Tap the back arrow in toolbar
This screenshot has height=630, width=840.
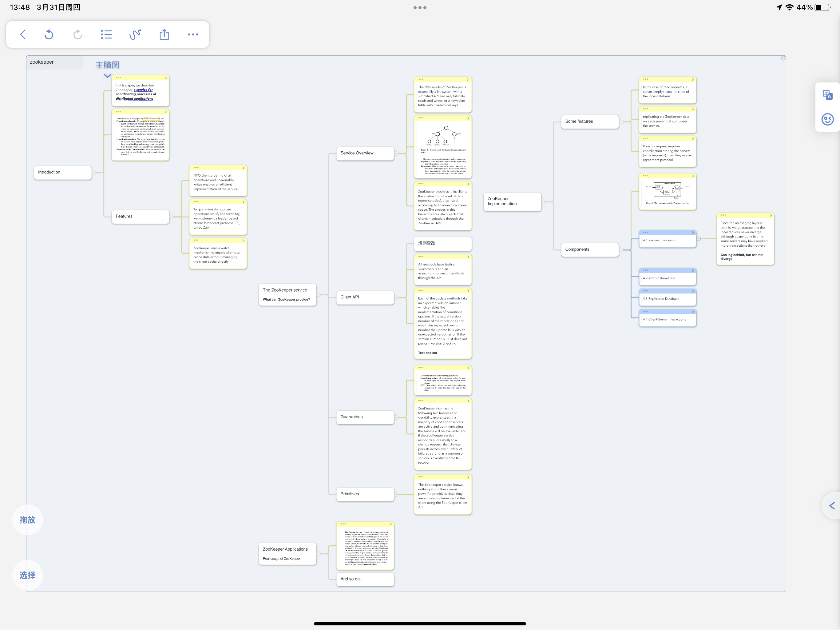click(23, 34)
